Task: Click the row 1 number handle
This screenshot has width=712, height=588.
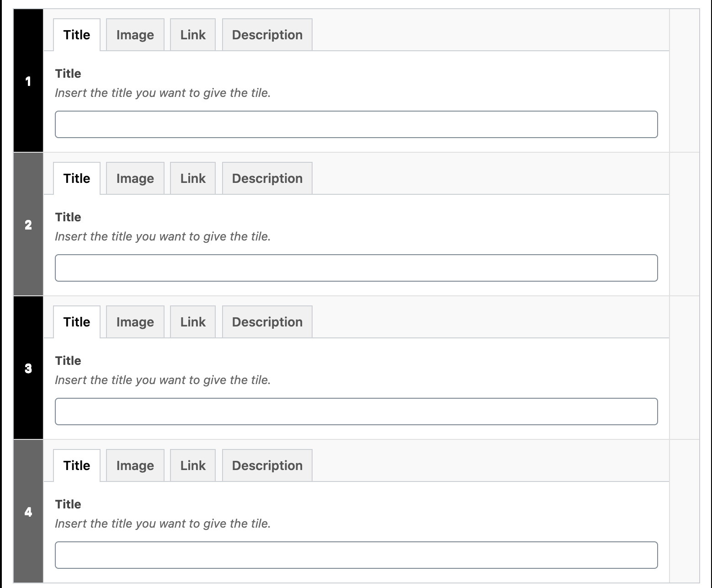Action: pos(28,81)
